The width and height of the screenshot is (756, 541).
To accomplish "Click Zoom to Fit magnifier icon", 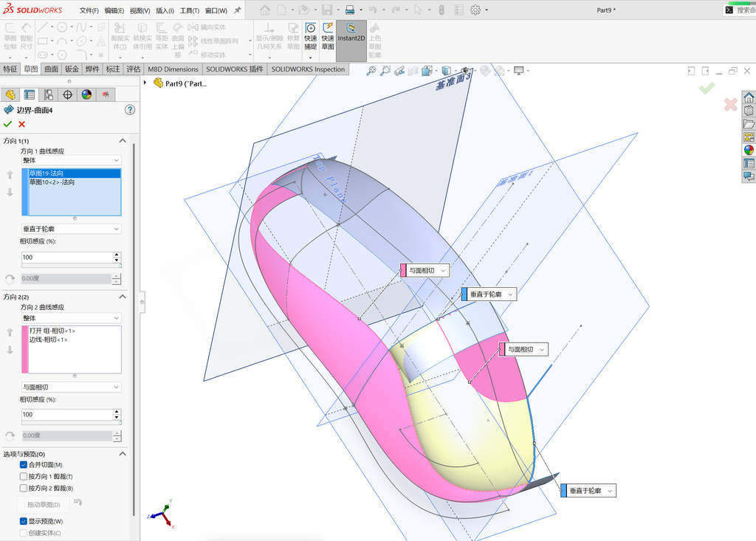I will (x=371, y=71).
